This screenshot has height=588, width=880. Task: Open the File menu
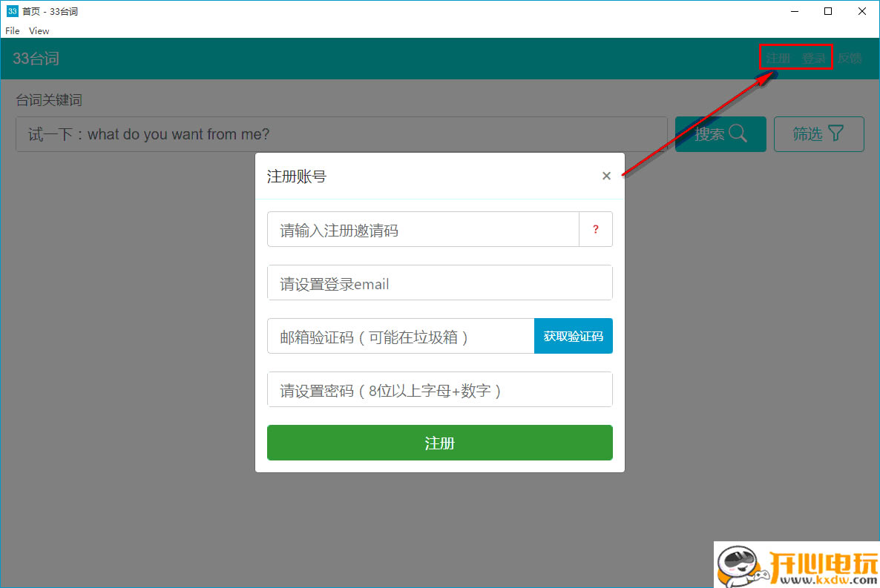tap(12, 31)
